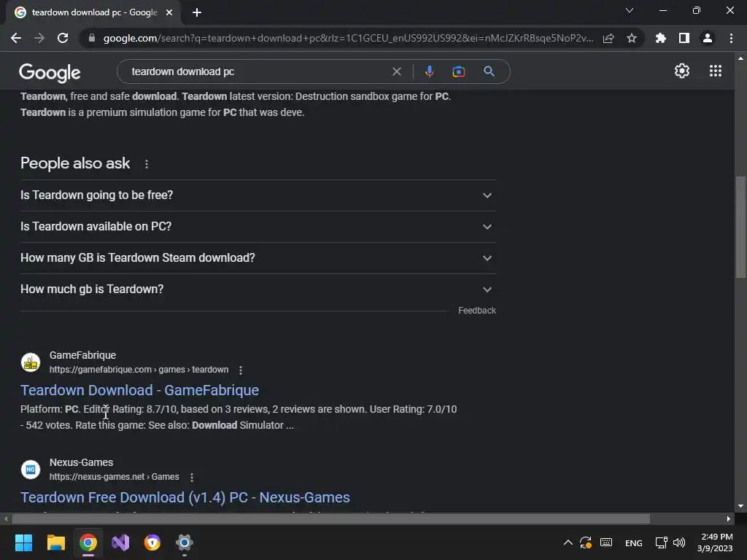747x560 pixels.
Task: Open Settings gear on taskbar
Action: (184, 542)
